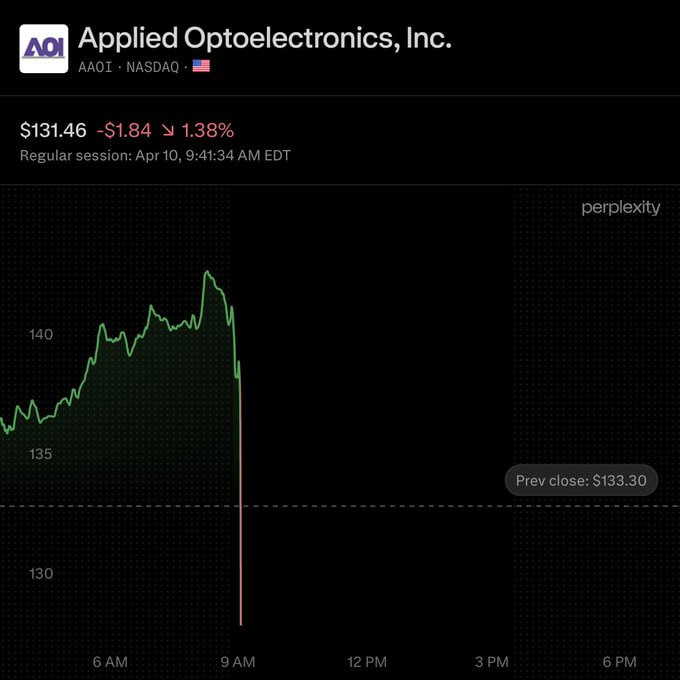Click the Prev close: $133.30 pill
This screenshot has width=680, height=680.
click(581, 480)
